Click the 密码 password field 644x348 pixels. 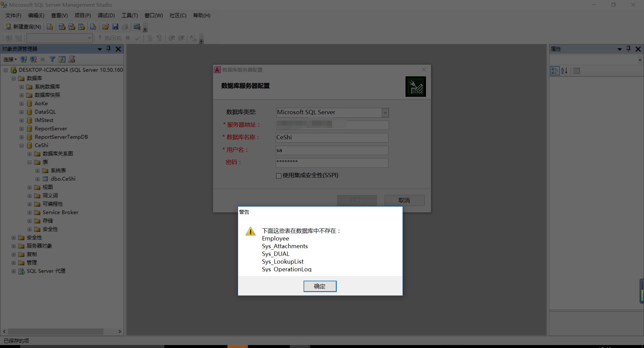(332, 163)
